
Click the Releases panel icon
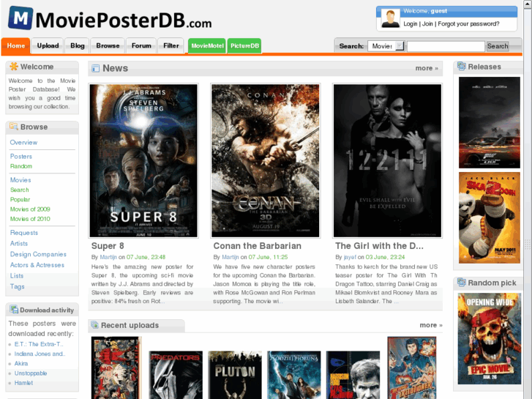461,66
